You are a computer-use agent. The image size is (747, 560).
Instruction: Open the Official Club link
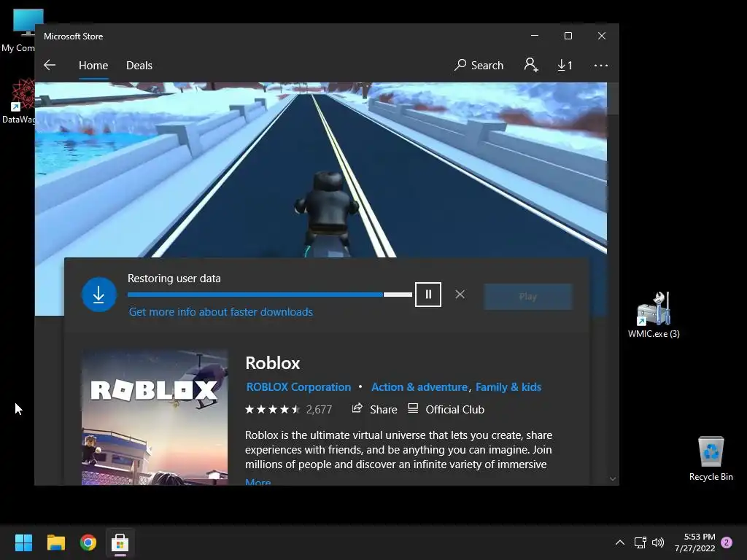[x=446, y=409]
